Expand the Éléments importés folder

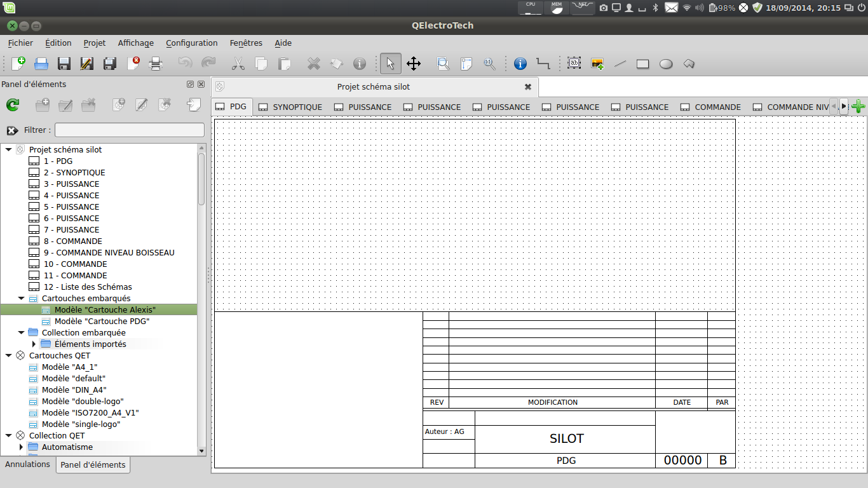(x=34, y=344)
